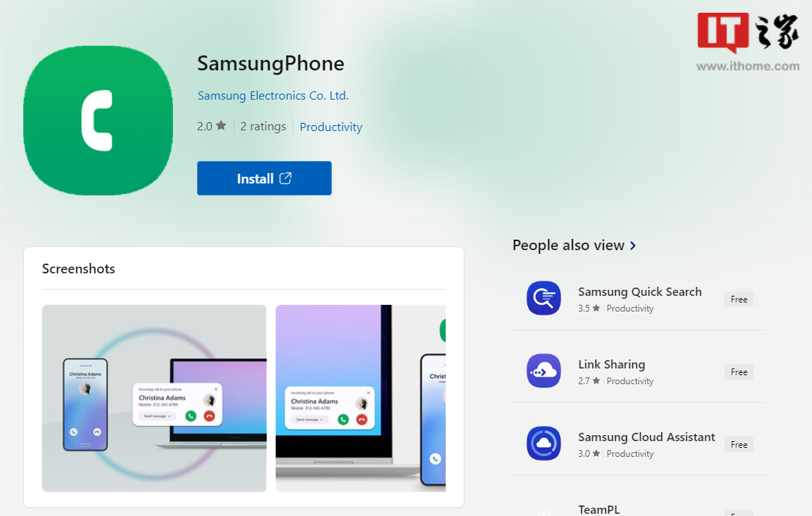
Task: Open the Samsung Cloud Assistant icon
Action: [x=544, y=443]
